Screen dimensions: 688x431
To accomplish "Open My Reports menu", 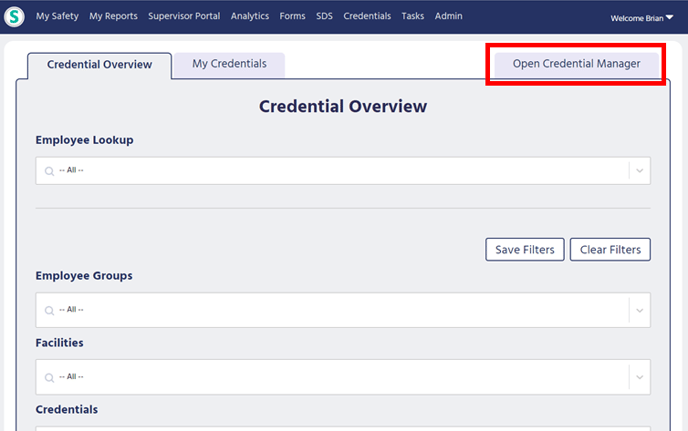I will click(113, 16).
